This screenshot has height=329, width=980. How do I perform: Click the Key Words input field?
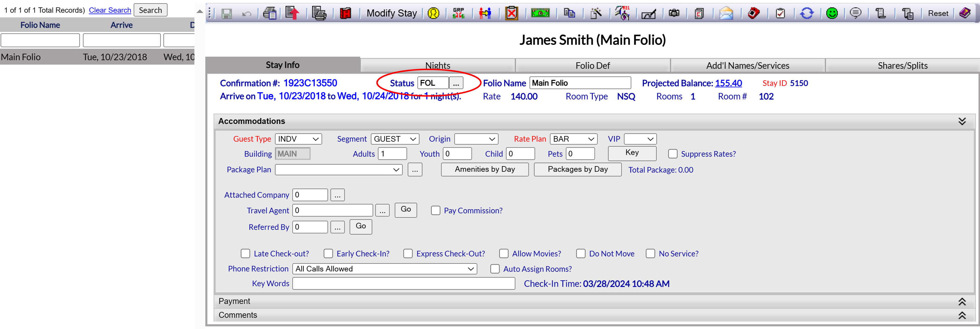[404, 283]
